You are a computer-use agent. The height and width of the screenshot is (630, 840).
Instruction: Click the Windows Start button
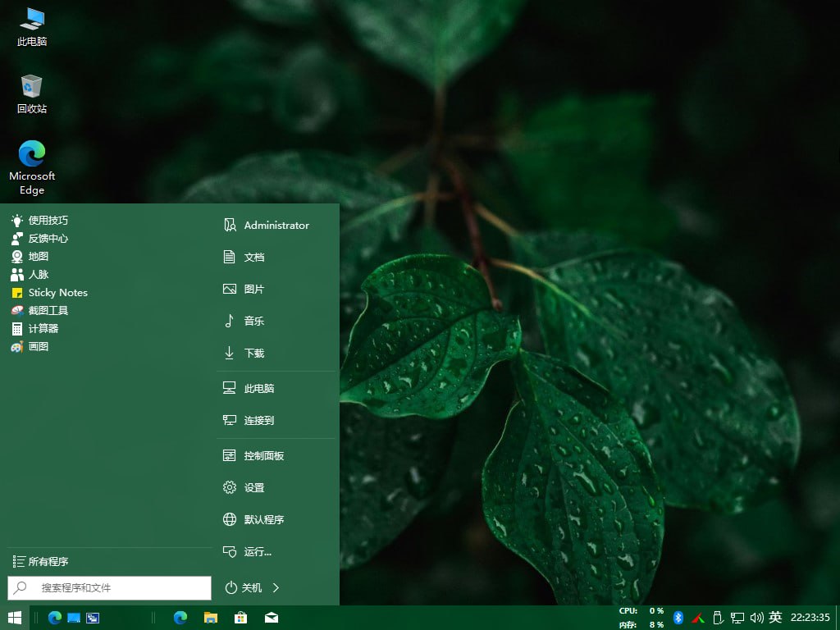click(x=15, y=618)
